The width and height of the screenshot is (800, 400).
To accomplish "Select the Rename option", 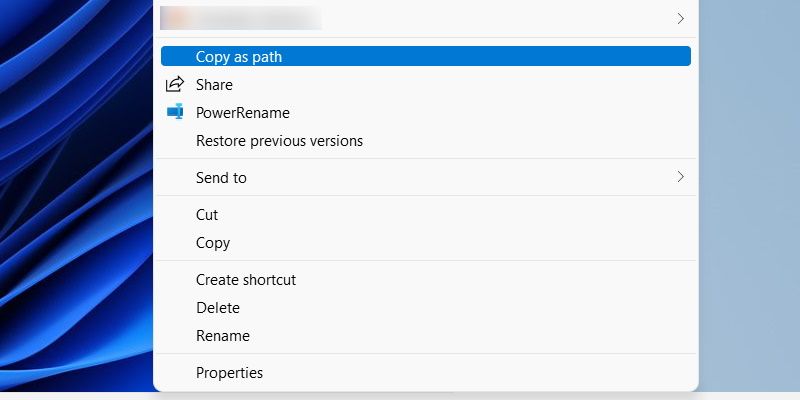I will click(426, 336).
